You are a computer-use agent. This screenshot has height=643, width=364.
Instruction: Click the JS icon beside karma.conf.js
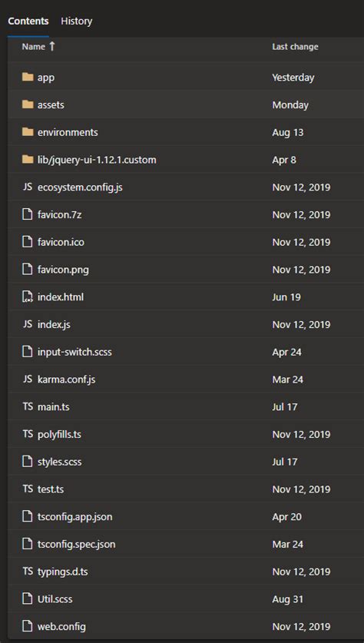pos(28,380)
